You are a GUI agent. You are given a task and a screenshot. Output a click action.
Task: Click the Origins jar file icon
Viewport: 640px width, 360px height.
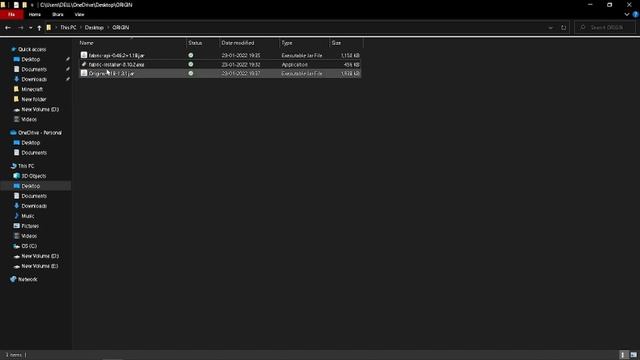tap(84, 73)
